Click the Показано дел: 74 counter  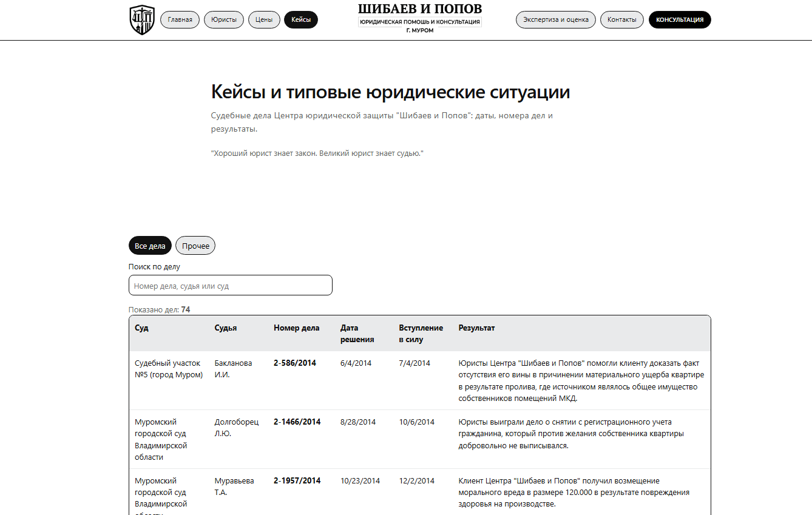click(160, 309)
